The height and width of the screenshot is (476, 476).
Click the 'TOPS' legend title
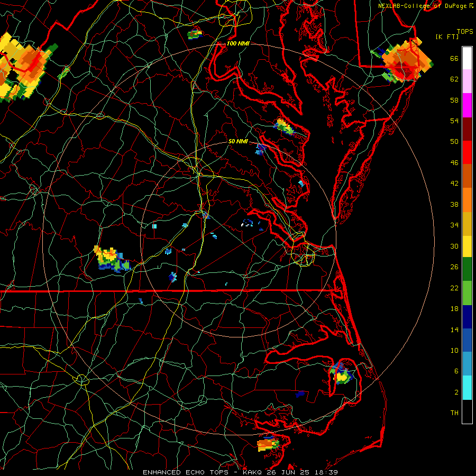(x=465, y=32)
